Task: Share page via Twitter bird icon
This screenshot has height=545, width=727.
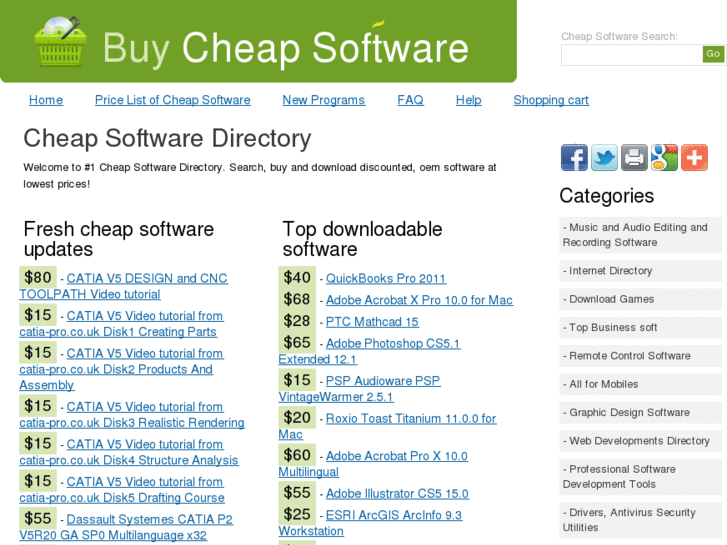Action: (x=604, y=158)
